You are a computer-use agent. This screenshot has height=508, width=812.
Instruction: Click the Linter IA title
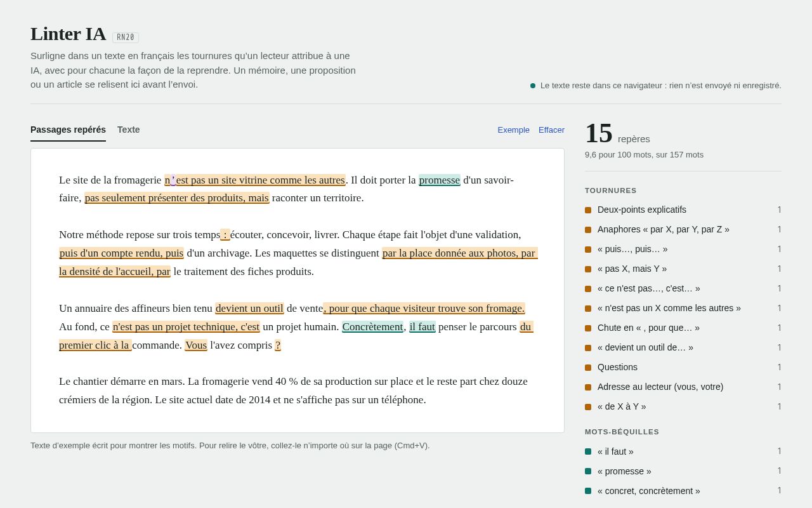point(68,34)
